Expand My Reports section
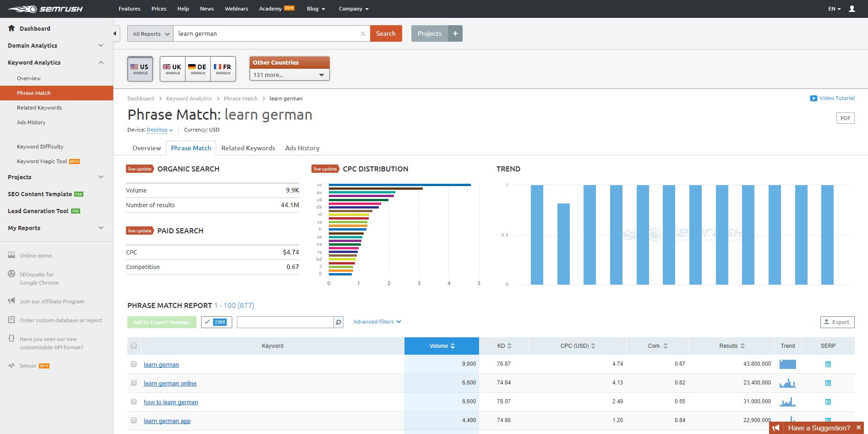Viewport: 868px width, 434px height. [56, 228]
